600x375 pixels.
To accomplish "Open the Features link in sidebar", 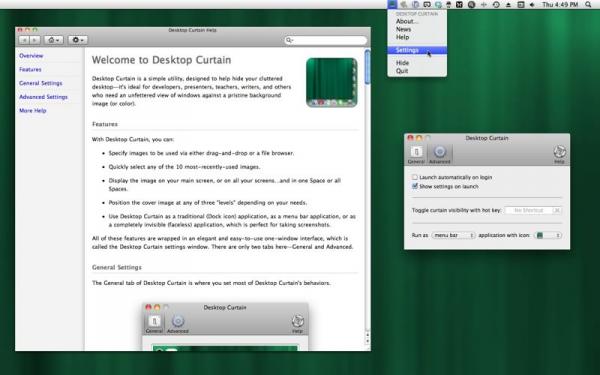I will tap(30, 69).
